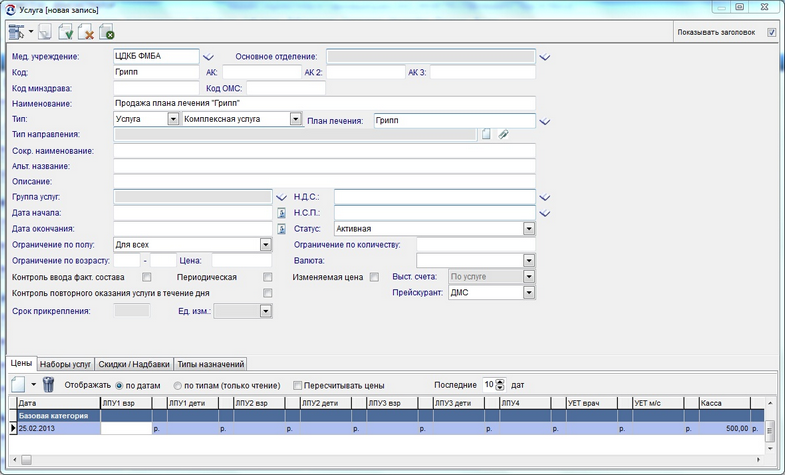This screenshot has width=785, height=475.
Task: Click the horizontal scrollbar thumb in the price grid
Action: tap(26, 459)
